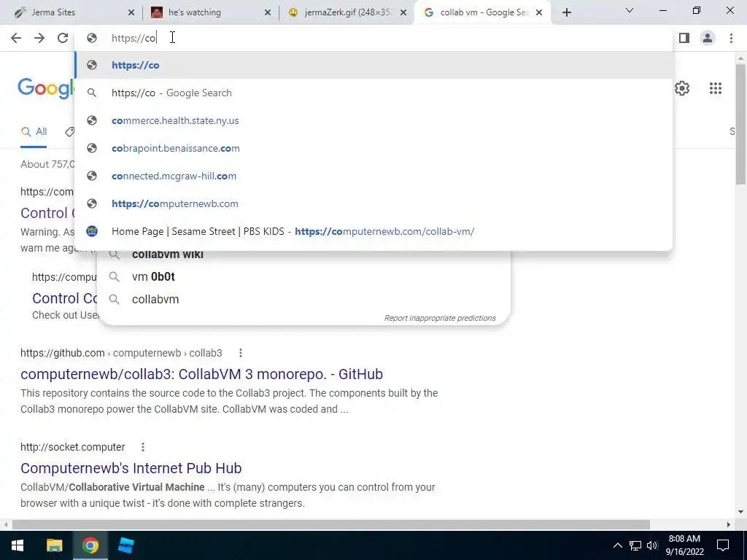Open Chrome's three-dot menu
The width and height of the screenshot is (747, 560).
(x=731, y=38)
